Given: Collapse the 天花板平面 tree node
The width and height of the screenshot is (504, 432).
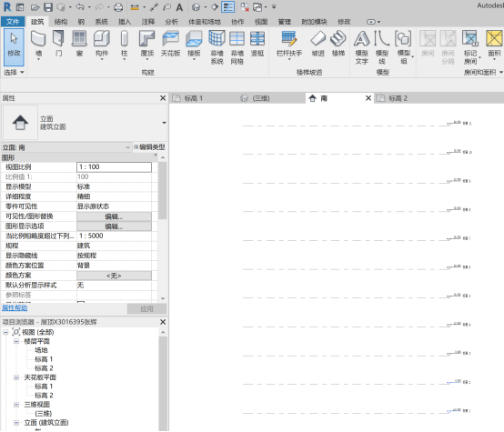Looking at the screenshot, I should coord(16,377).
